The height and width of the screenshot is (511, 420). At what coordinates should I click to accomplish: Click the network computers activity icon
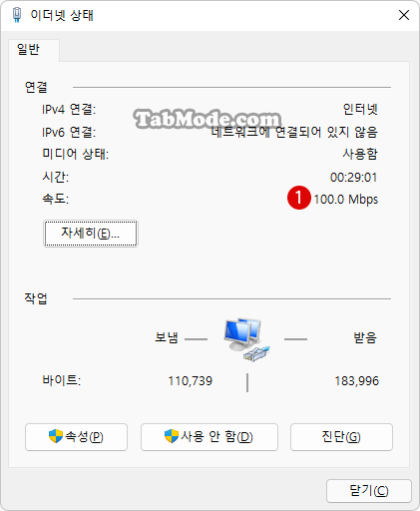[246, 339]
